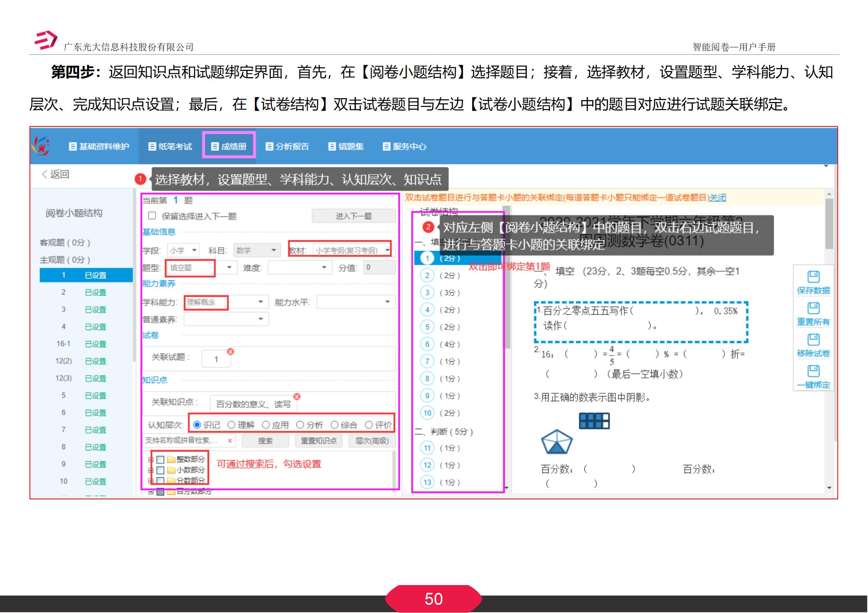This screenshot has width=868, height=613.
Task: Click inside the 分值 input field
Action: tap(378, 267)
